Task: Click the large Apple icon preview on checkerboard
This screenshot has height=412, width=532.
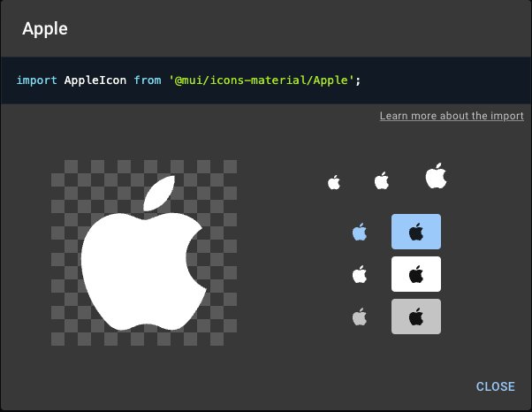Action: click(x=144, y=253)
